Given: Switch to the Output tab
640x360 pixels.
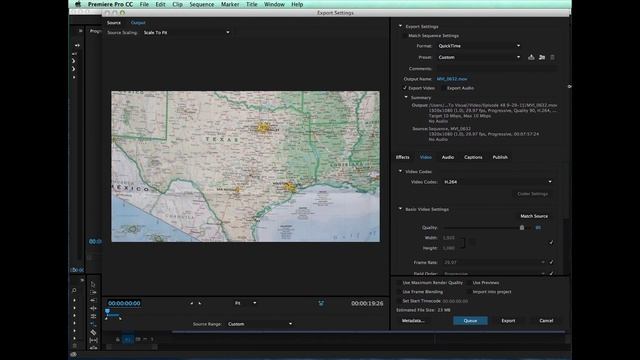Looking at the screenshot, I should [138, 23].
